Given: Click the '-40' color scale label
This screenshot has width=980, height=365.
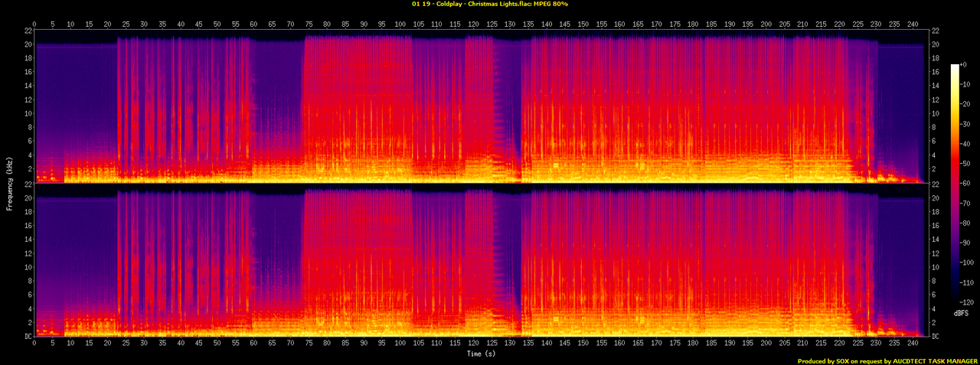Looking at the screenshot, I should coord(966,145).
